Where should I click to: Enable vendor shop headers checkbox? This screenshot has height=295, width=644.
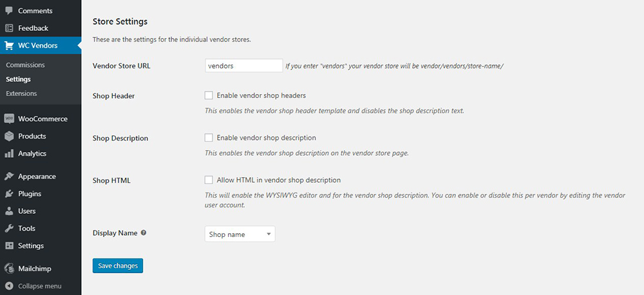point(209,95)
